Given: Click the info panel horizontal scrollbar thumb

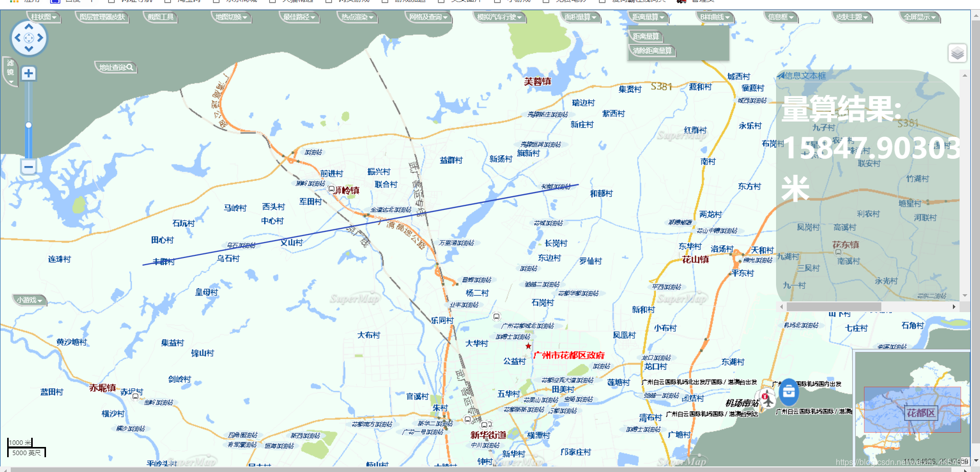Looking at the screenshot, I should (834, 306).
